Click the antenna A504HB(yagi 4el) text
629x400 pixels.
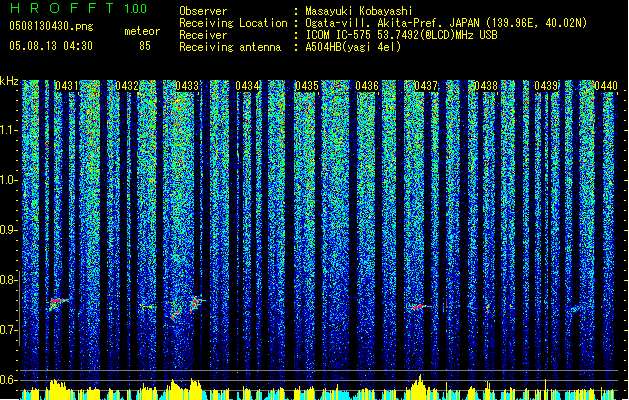(353, 47)
